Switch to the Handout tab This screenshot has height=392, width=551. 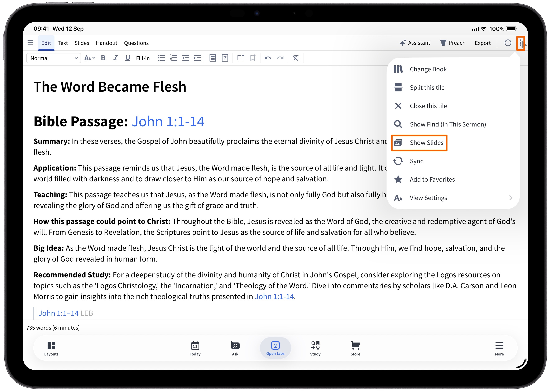click(x=106, y=43)
